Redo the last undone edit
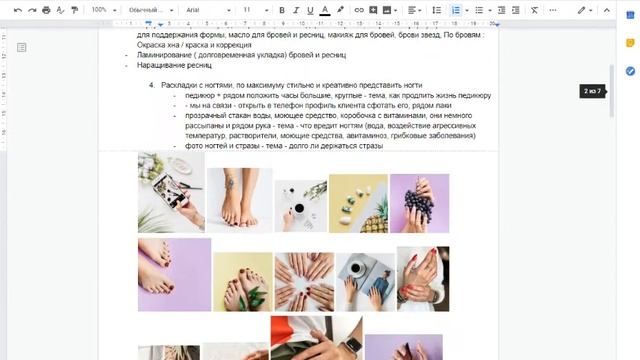 point(32,10)
